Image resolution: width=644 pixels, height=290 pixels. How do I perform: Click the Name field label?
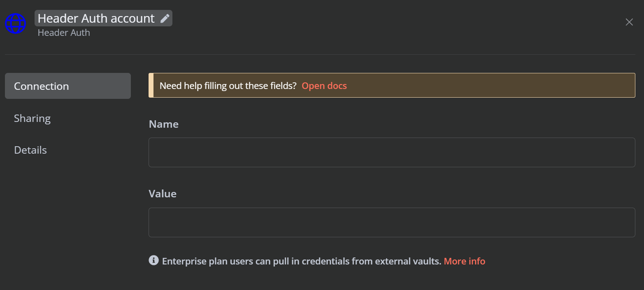click(163, 124)
